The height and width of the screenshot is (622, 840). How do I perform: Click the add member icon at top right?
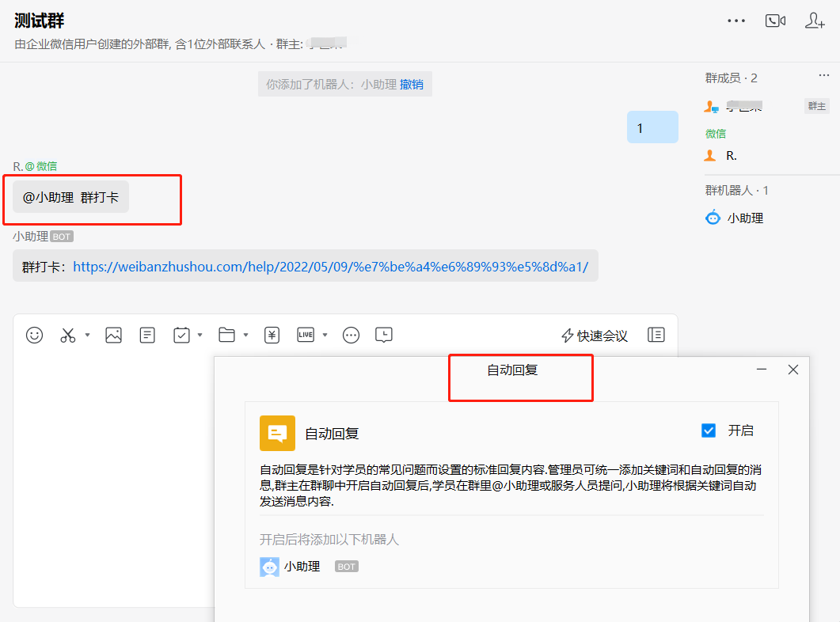[x=815, y=21]
